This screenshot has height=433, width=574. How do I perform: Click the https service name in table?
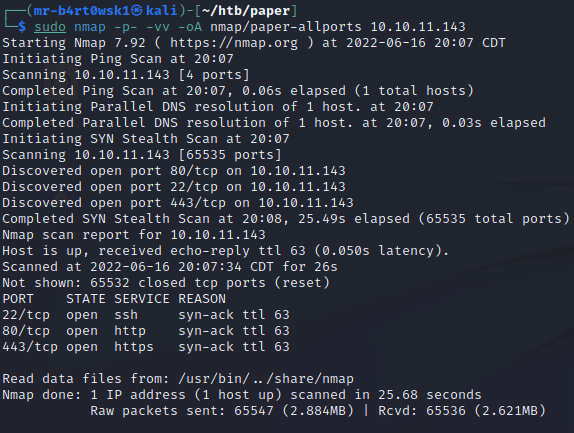point(134,347)
